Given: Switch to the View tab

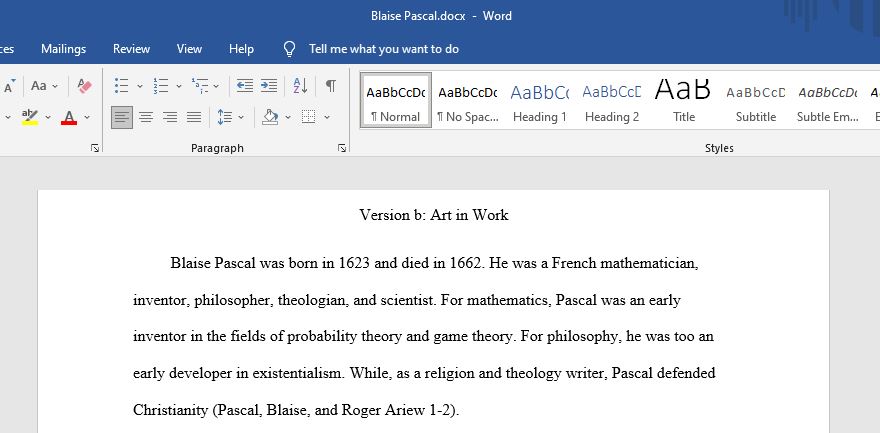Looking at the screenshot, I should (x=189, y=49).
